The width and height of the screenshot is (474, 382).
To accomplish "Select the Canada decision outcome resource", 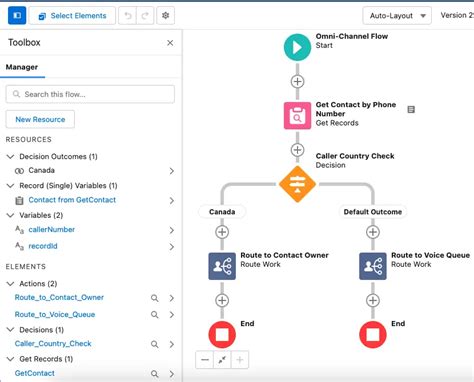I will [x=41, y=170].
